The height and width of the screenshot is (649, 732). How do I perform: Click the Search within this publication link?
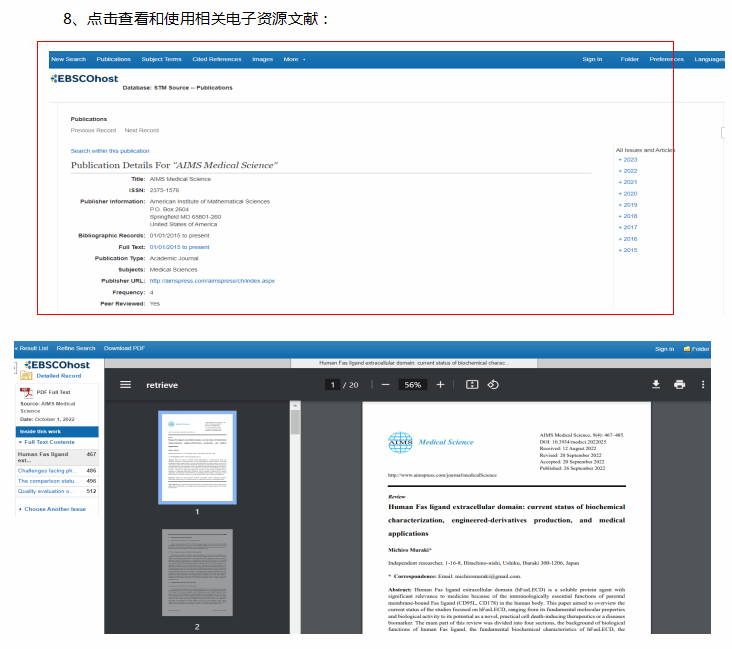tap(110, 151)
